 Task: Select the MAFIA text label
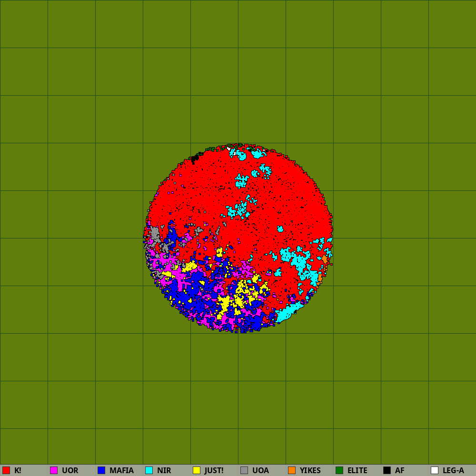121,470
